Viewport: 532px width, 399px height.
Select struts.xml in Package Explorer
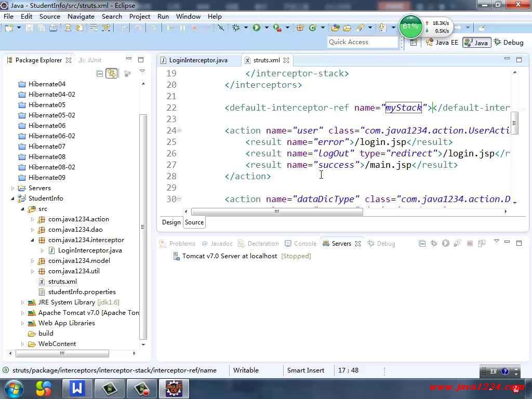62,282
